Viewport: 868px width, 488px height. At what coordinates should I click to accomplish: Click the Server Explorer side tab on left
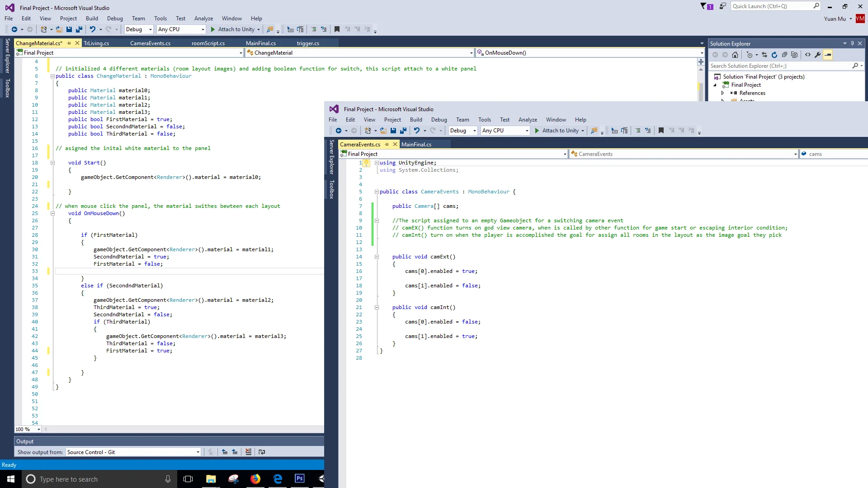pyautogui.click(x=7, y=56)
